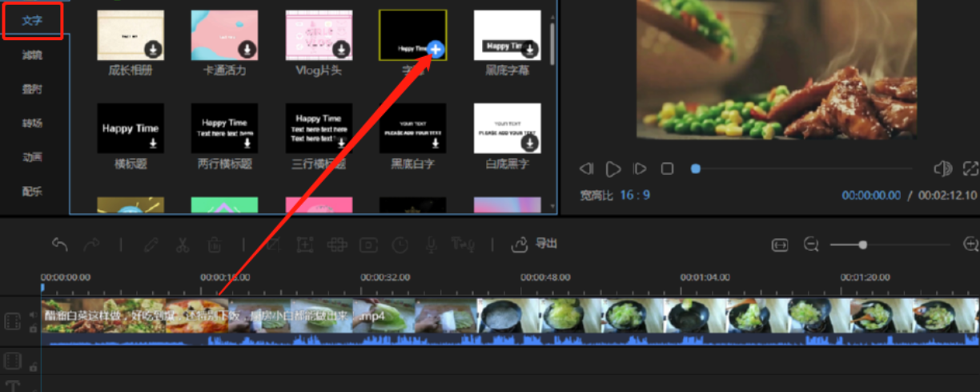
Task: Click the freeze frame icon
Action: [x=368, y=244]
